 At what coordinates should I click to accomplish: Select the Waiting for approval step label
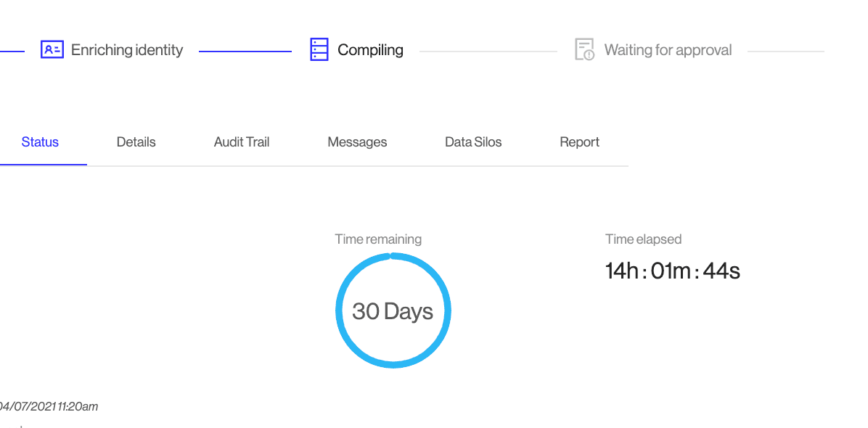[x=668, y=50]
